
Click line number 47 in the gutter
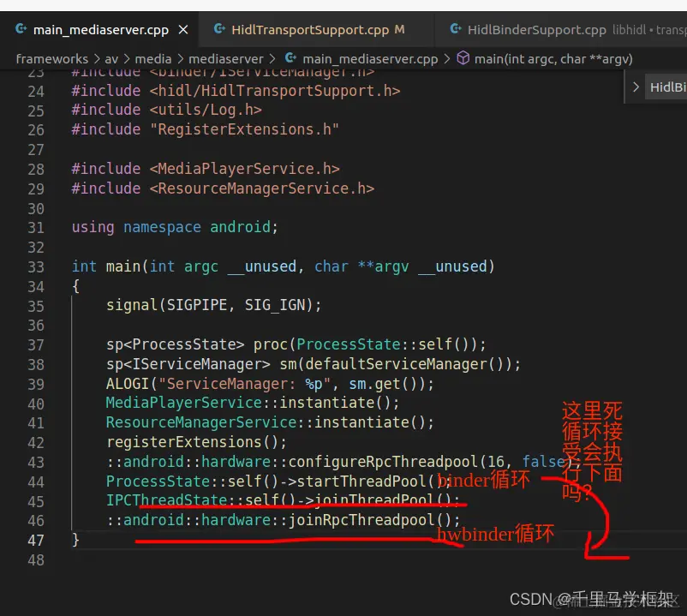36,541
